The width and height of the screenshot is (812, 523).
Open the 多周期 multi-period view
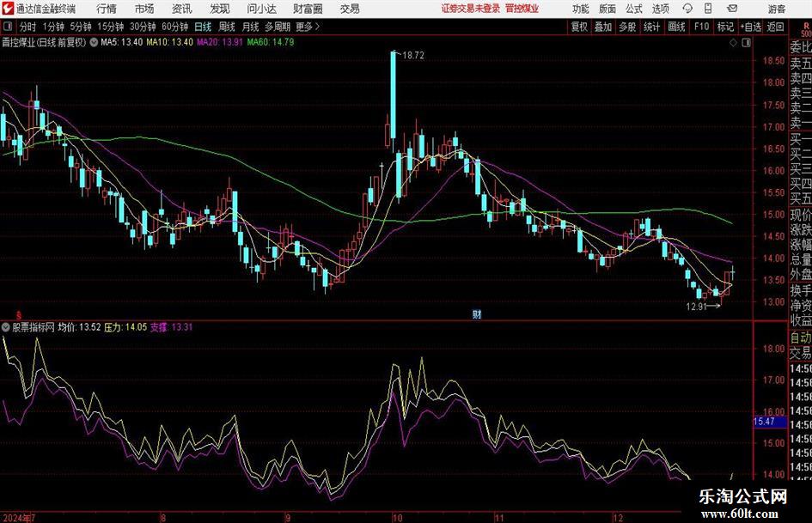pos(278,27)
